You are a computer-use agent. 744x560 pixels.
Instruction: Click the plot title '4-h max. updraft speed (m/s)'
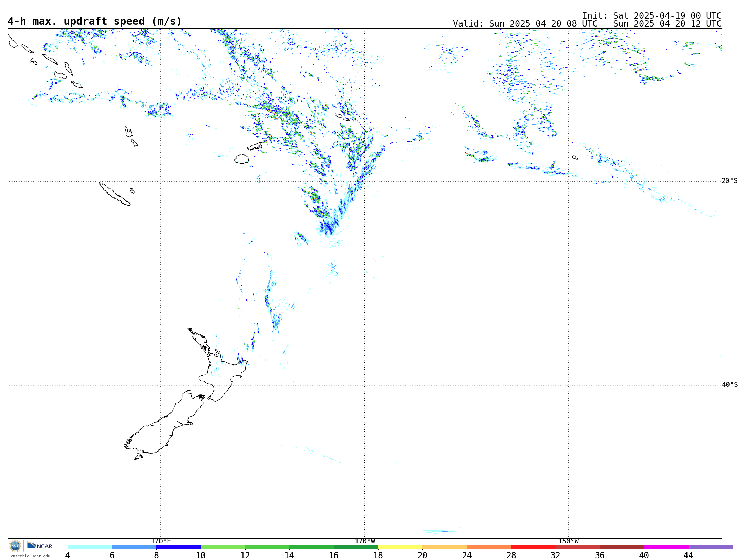click(95, 21)
